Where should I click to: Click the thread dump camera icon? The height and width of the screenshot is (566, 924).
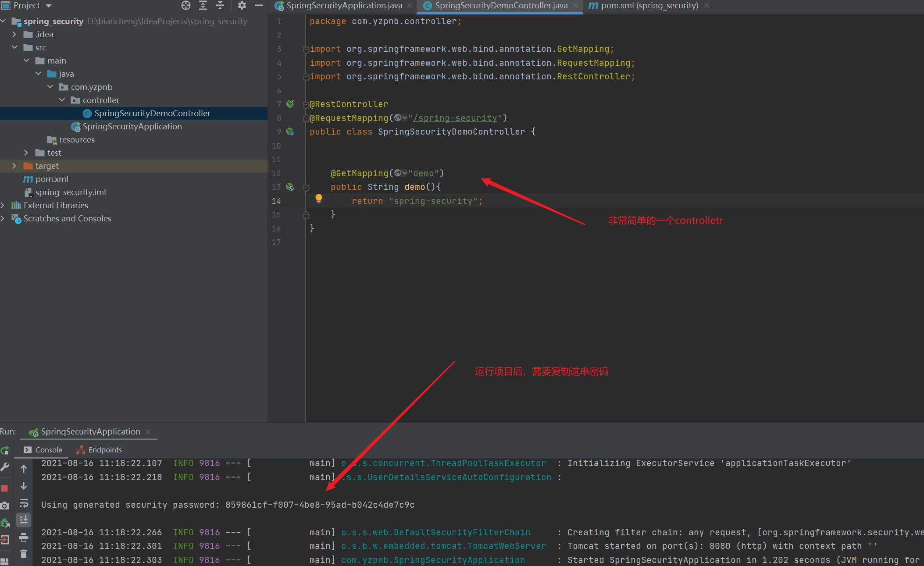point(4,505)
